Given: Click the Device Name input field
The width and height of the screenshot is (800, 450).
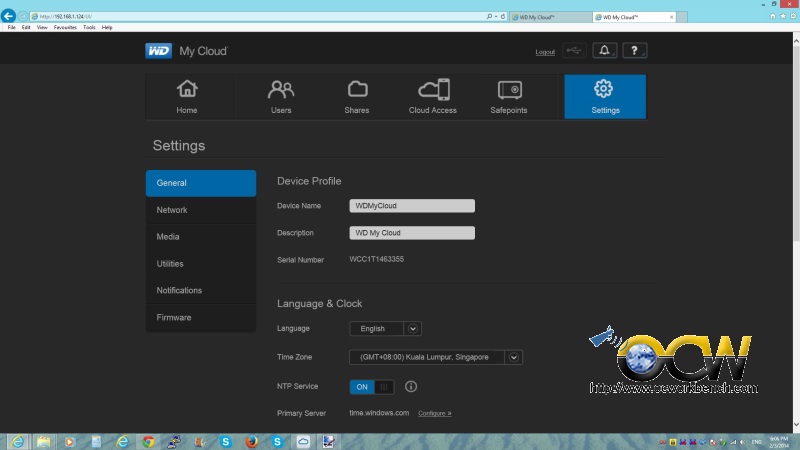Looking at the screenshot, I should click(x=412, y=206).
